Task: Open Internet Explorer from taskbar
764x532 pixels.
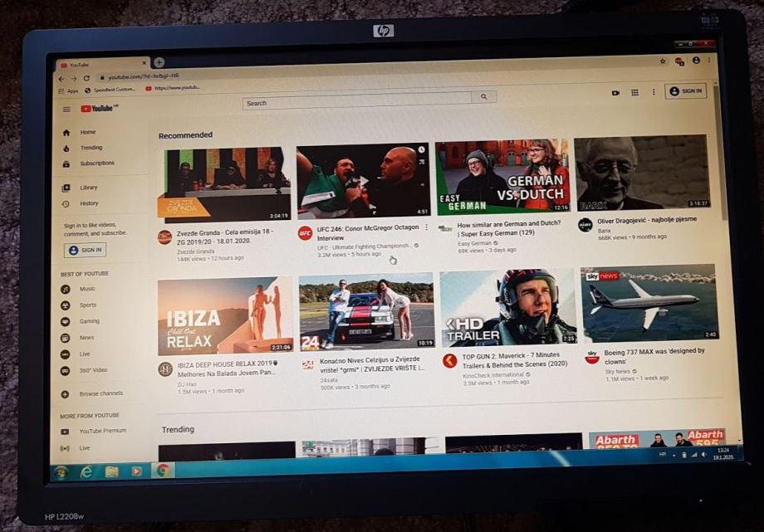Action: point(86,471)
